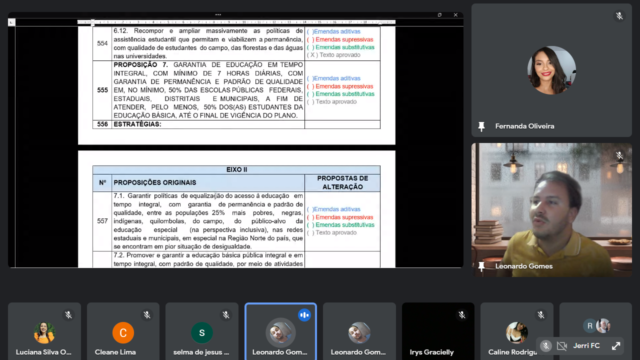
Task: Click row number 555
Action: [x=102, y=90]
